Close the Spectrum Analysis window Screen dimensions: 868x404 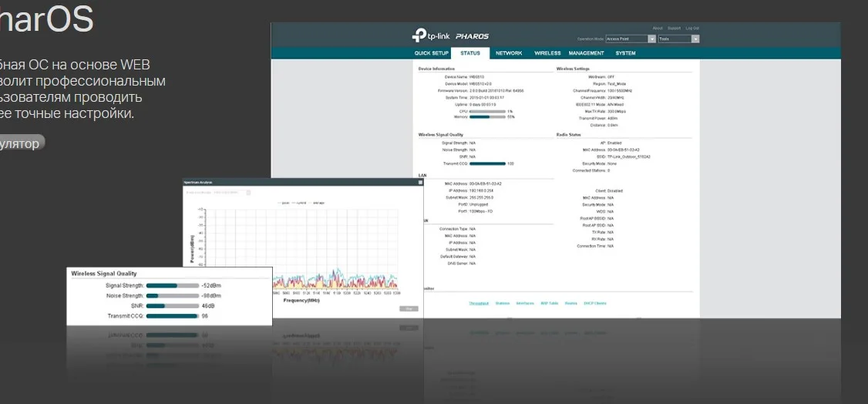coord(419,182)
